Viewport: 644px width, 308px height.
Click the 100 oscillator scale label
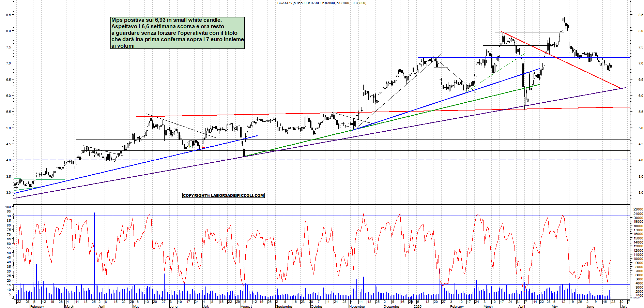tap(8, 207)
